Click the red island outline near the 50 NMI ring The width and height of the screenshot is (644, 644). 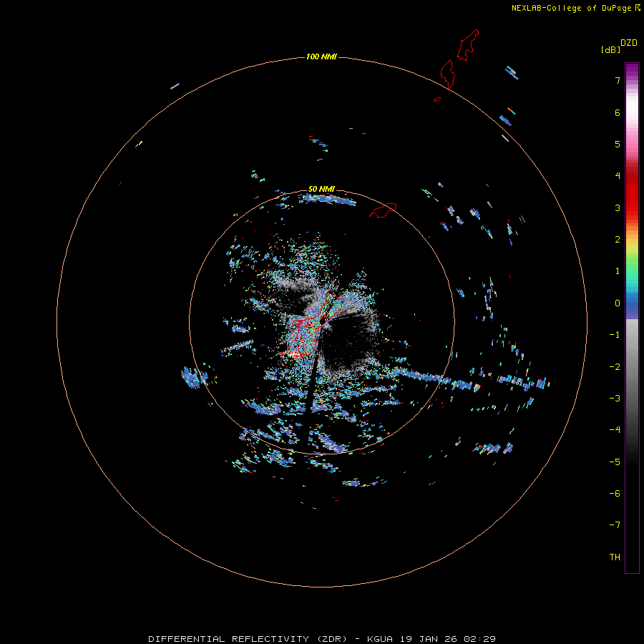click(384, 210)
